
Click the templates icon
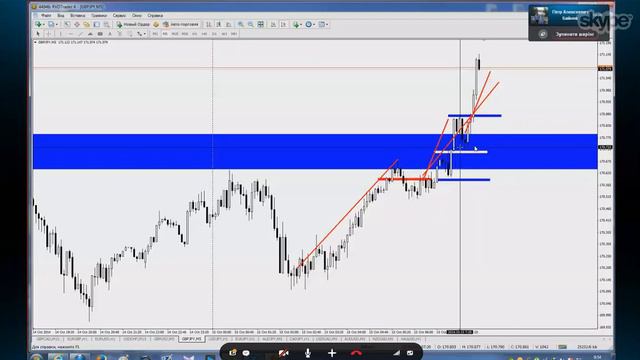322,24
